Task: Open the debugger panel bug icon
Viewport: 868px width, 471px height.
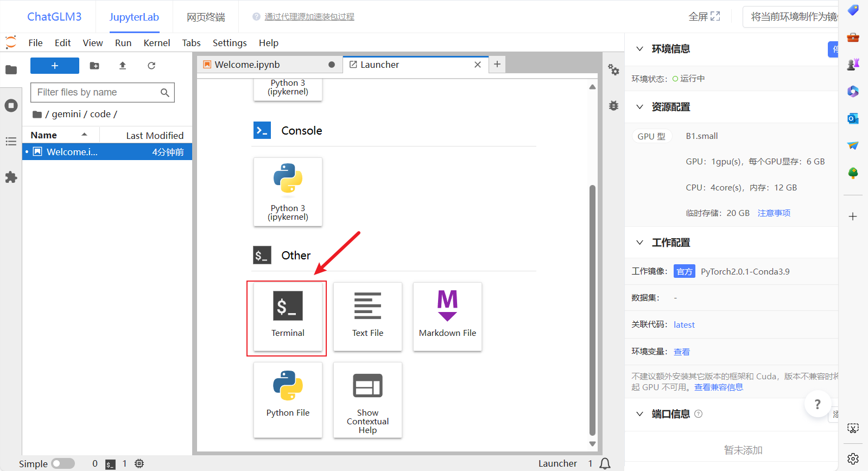Action: [613, 106]
